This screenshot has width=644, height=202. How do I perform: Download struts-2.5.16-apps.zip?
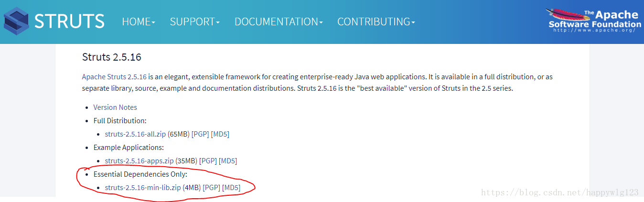coord(139,161)
